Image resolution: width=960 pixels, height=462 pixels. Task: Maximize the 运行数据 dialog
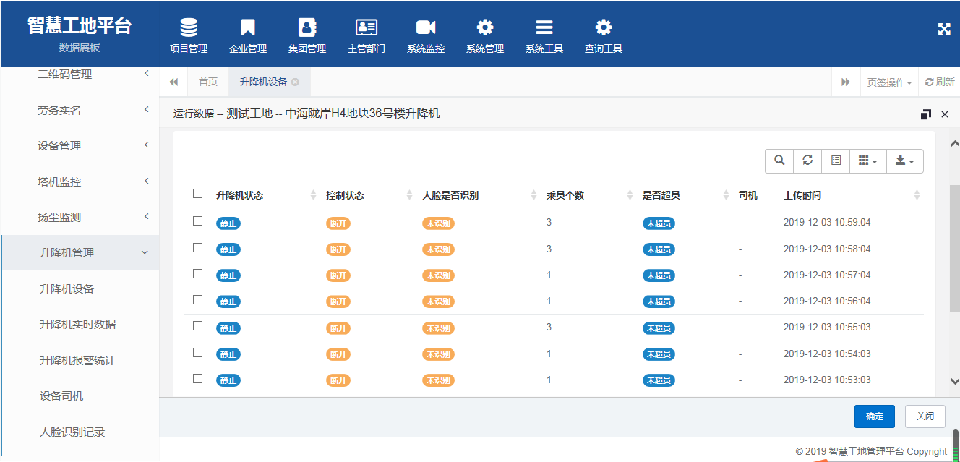tap(926, 114)
